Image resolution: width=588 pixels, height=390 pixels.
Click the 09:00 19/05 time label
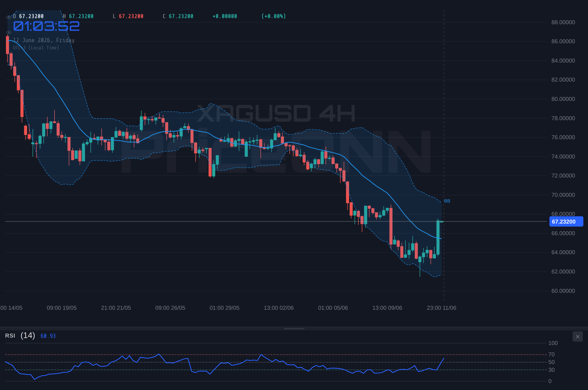point(62,308)
